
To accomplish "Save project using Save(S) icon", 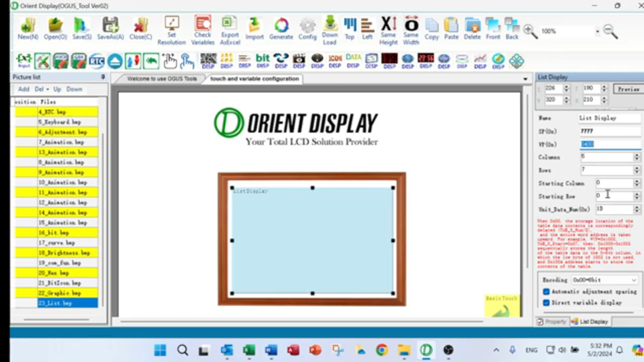I will point(82,29).
